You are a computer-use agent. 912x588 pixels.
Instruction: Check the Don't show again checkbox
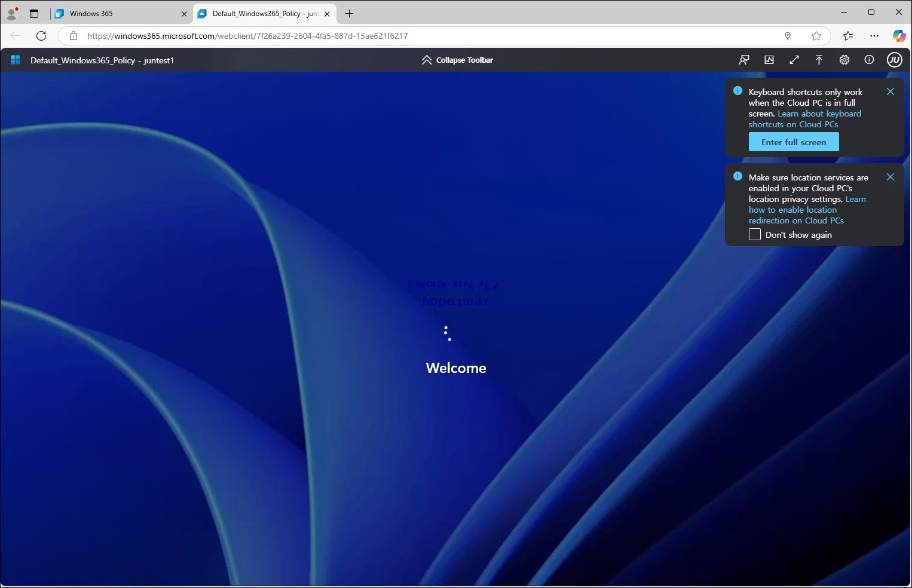pyautogui.click(x=755, y=234)
